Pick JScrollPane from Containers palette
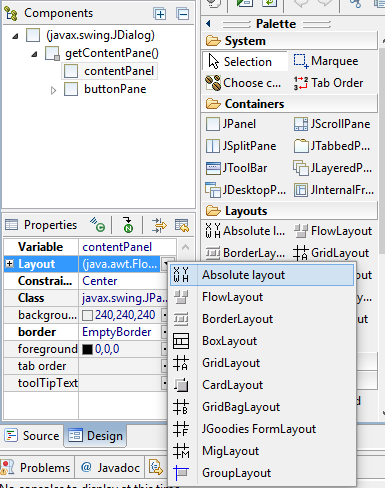Screen dimensions: 385x488 [x=332, y=124]
